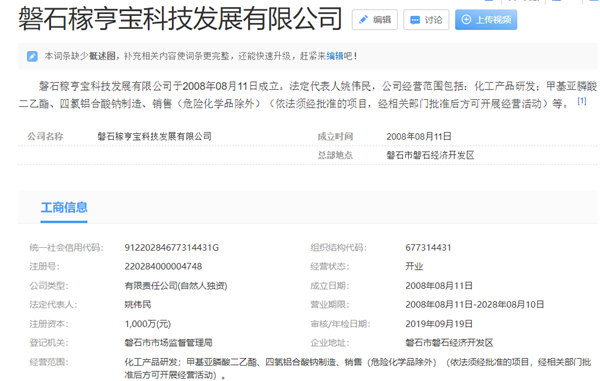
Task: Open the 讨论 discussion button
Action: pyautogui.click(x=426, y=20)
